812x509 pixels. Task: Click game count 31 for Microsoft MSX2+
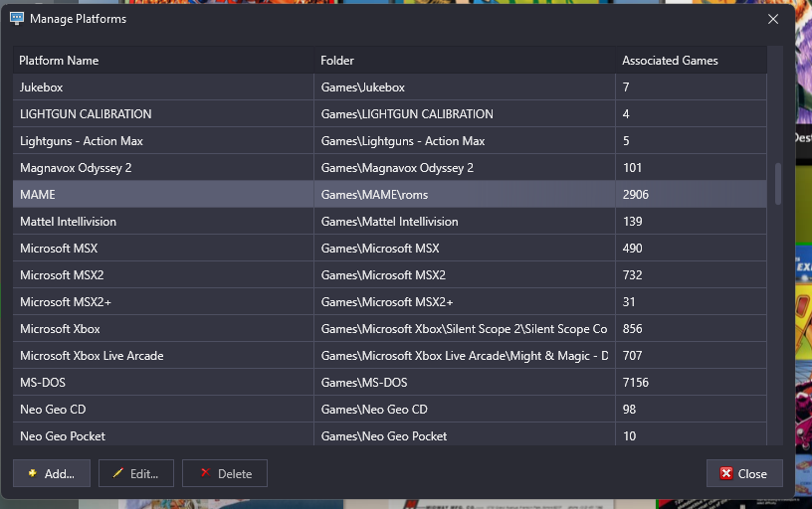629,302
